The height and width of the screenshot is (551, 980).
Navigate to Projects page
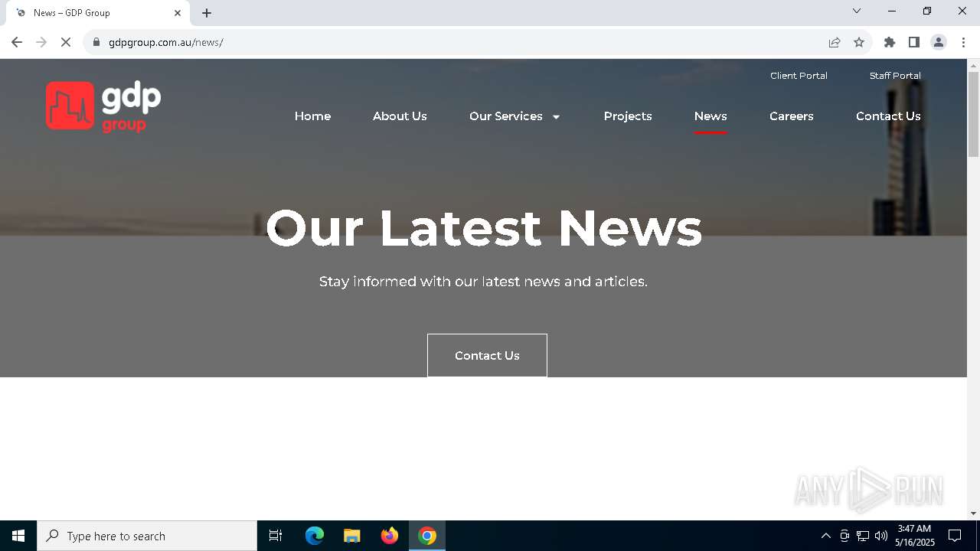(x=628, y=116)
